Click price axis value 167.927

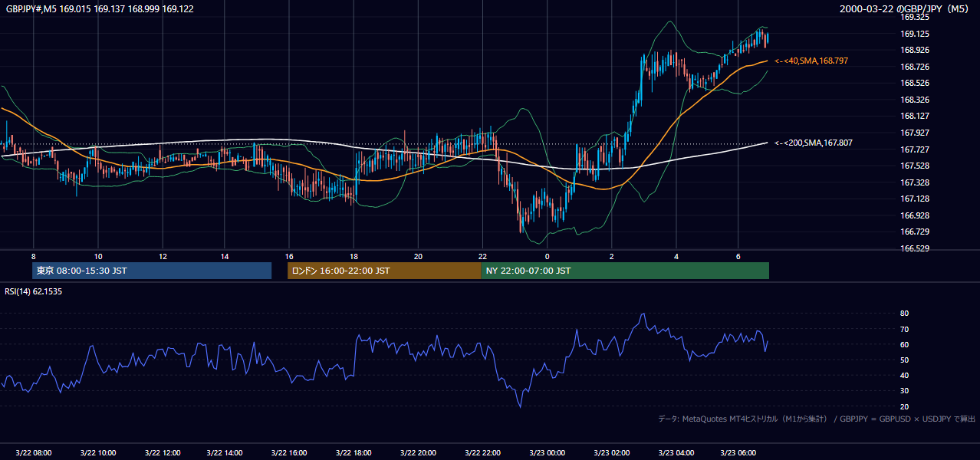tap(915, 133)
